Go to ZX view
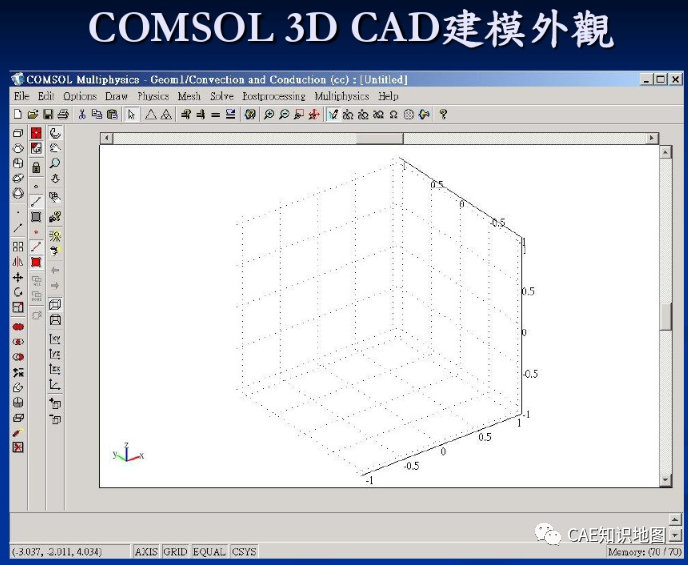The height and width of the screenshot is (565, 688). coord(55,369)
